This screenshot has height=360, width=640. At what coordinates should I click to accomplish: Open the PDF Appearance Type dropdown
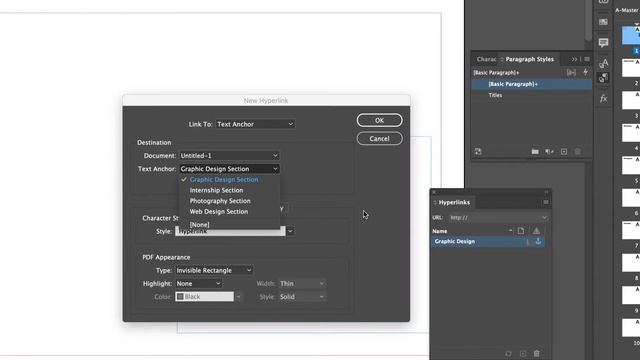tap(214, 270)
